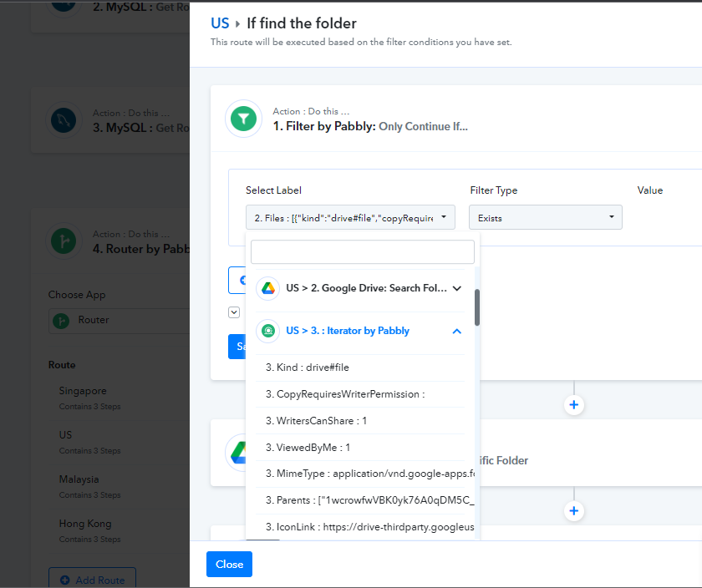702x588 pixels.
Task: Select 3. IconLink option
Action: pos(365,527)
